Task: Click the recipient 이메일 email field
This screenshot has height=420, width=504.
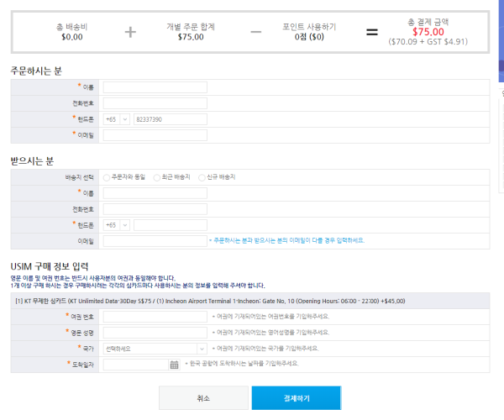Action: point(155,241)
